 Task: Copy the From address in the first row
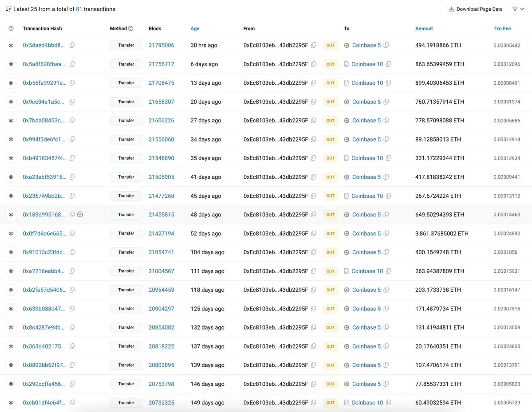click(314, 45)
